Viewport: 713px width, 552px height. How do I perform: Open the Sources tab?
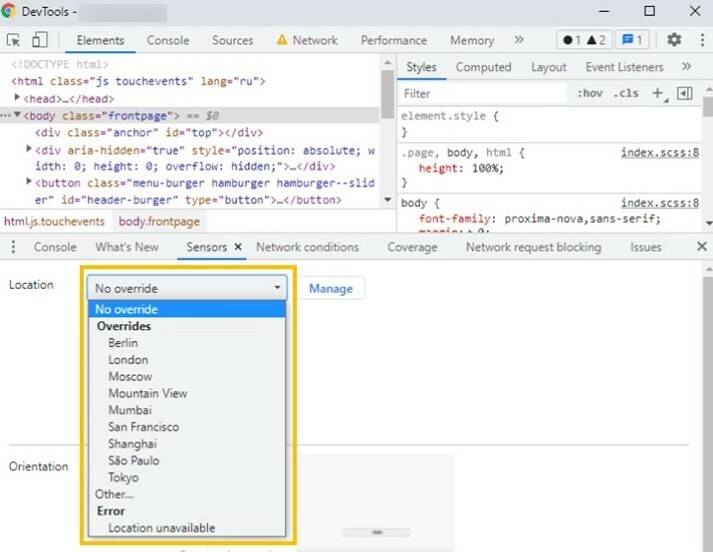point(232,40)
